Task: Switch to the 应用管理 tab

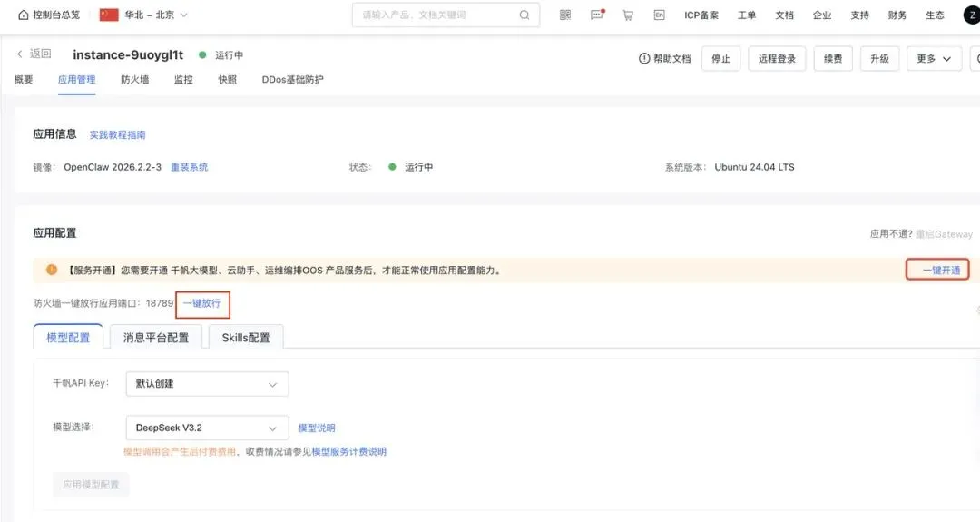Action: click(77, 79)
